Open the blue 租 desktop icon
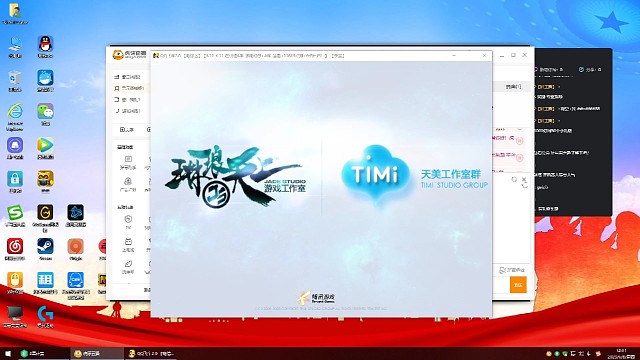 click(45, 280)
